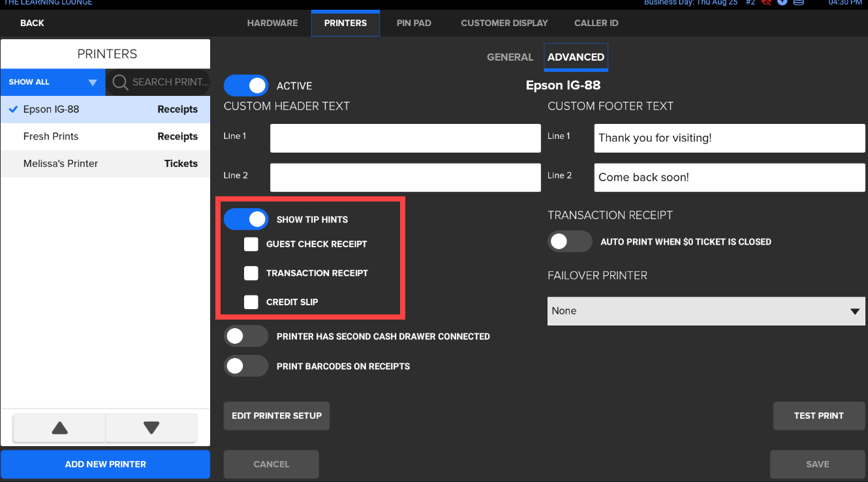Click the checkmark beside Epson IG-88 printer
The image size is (868, 482).
click(13, 109)
